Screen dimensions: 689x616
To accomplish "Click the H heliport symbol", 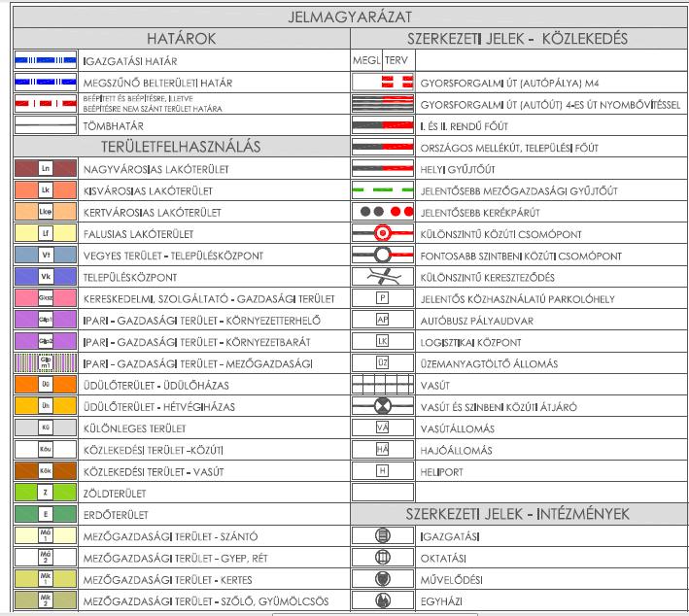I will [383, 471].
